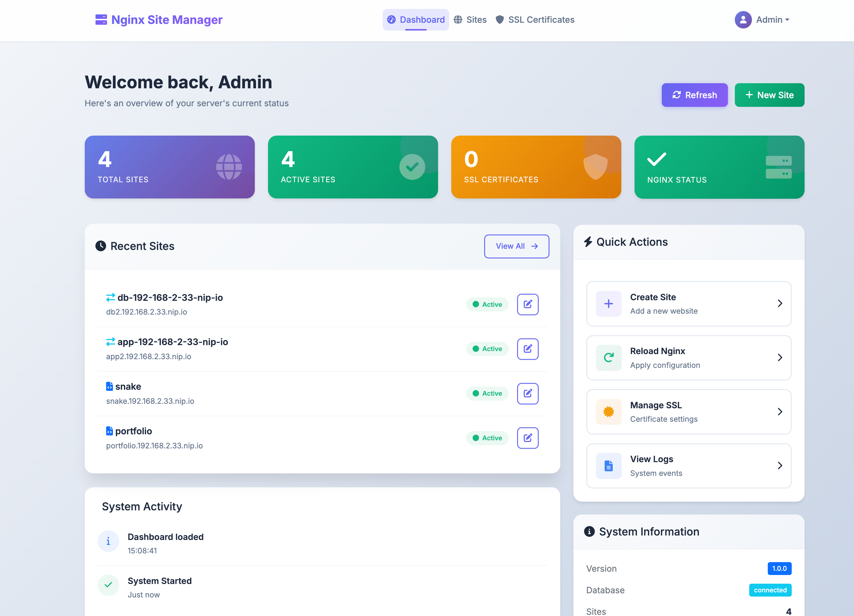Click the Refresh button

click(694, 95)
